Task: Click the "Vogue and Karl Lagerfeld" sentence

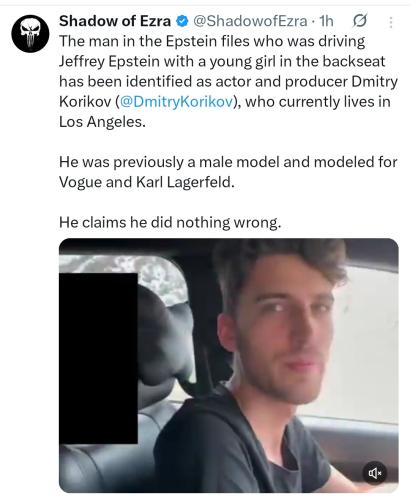Action: click(x=147, y=182)
